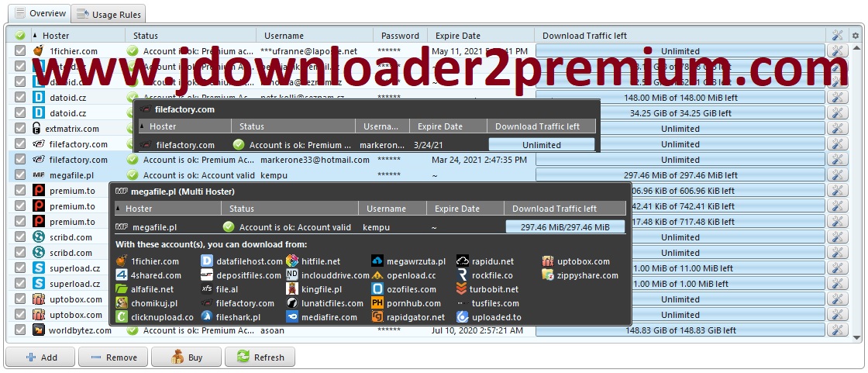Image resolution: width=868 pixels, height=373 pixels.
Task: Select username 'asoan' in worldbytez row
Action: 272,330
